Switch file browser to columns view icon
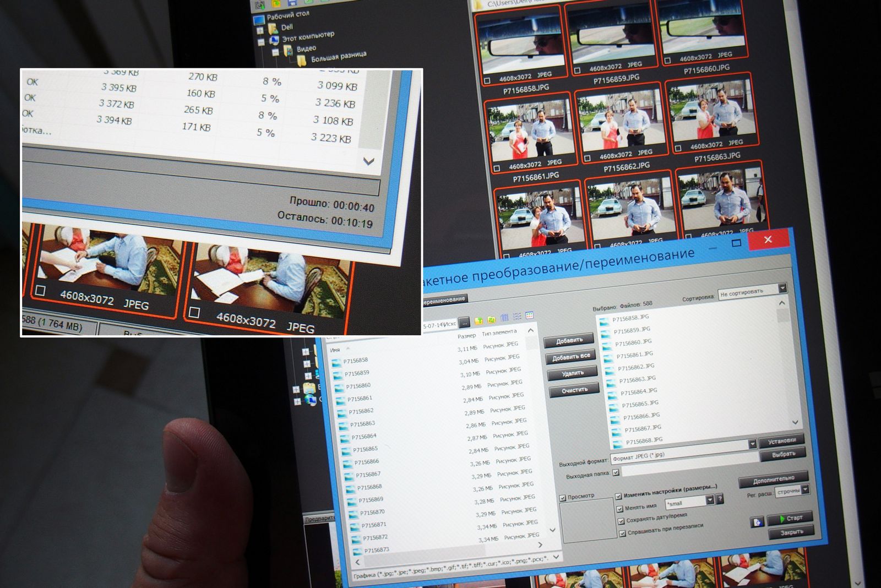 pos(504,317)
